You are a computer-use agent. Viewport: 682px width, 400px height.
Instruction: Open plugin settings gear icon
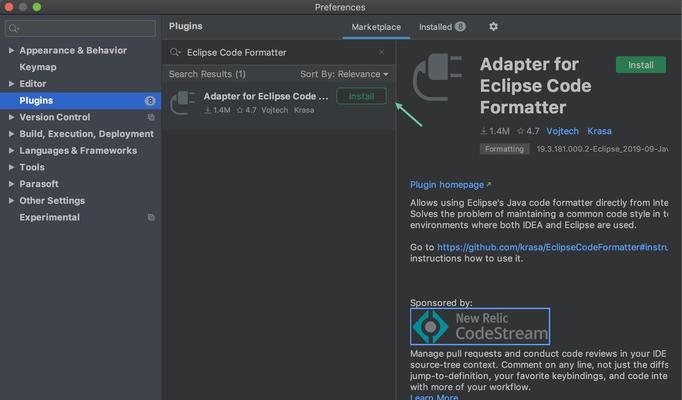point(493,27)
